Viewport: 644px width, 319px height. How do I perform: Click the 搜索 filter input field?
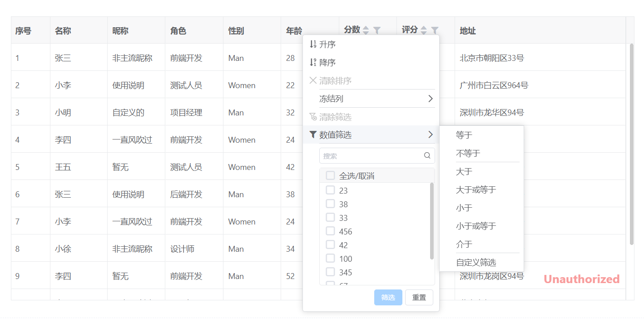(x=377, y=155)
